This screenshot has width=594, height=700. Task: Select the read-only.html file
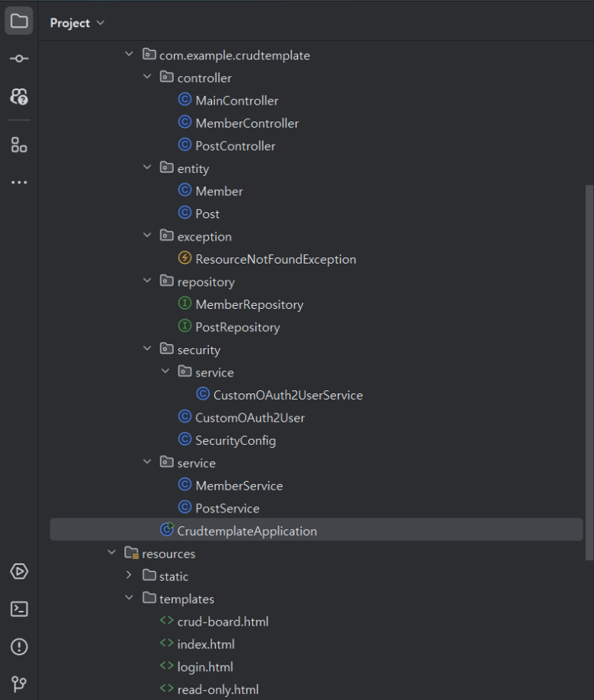click(218, 690)
